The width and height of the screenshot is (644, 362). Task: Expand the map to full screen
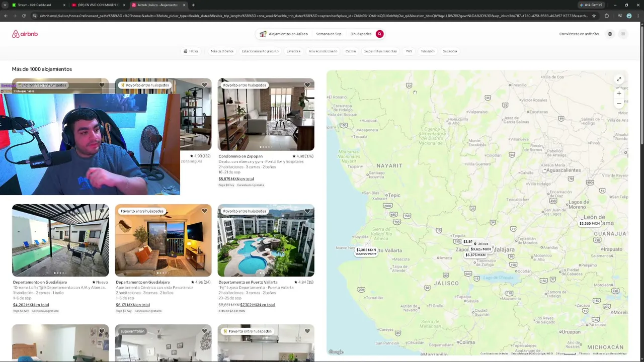(x=619, y=79)
